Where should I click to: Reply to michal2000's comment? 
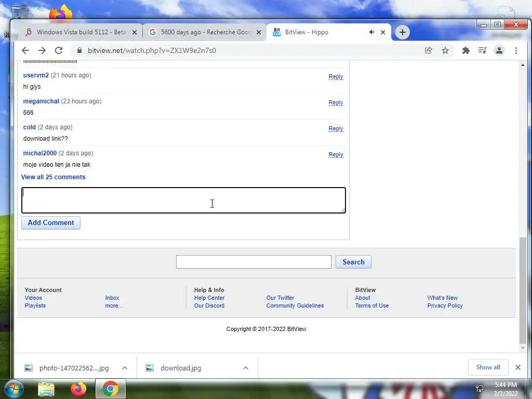[x=336, y=154]
